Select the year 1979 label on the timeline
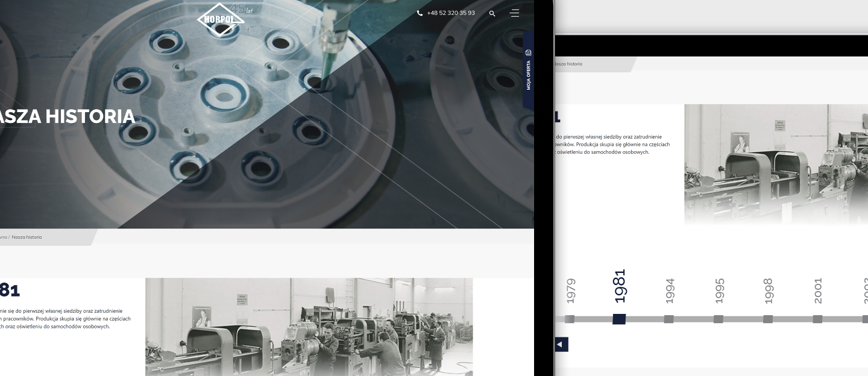Image resolution: width=868 pixels, height=376 pixels. coord(571,290)
